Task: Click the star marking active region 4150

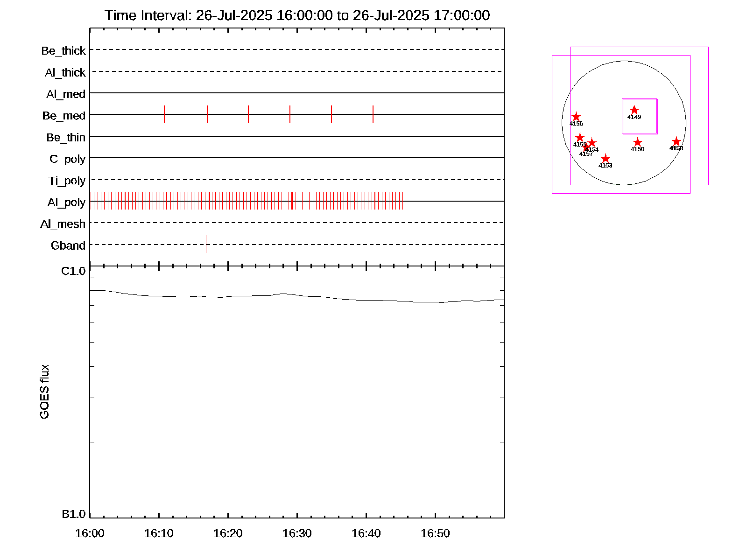Action: coord(637,142)
